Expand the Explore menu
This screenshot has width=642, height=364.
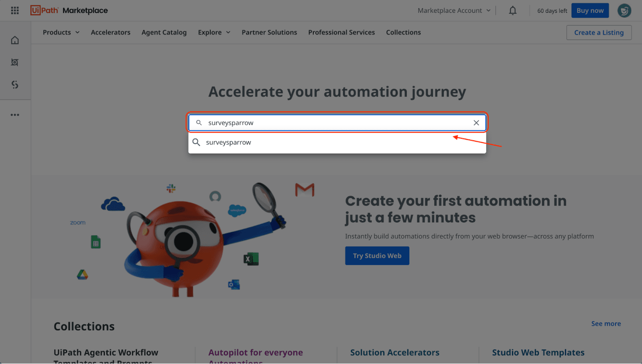pyautogui.click(x=214, y=32)
